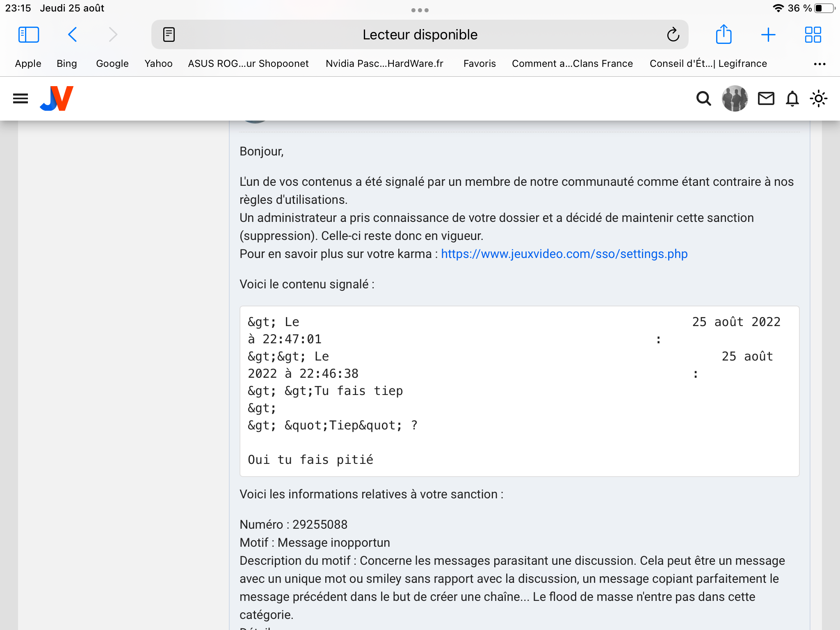Open the Google bookmark
This screenshot has height=630, width=840.
tap(112, 64)
